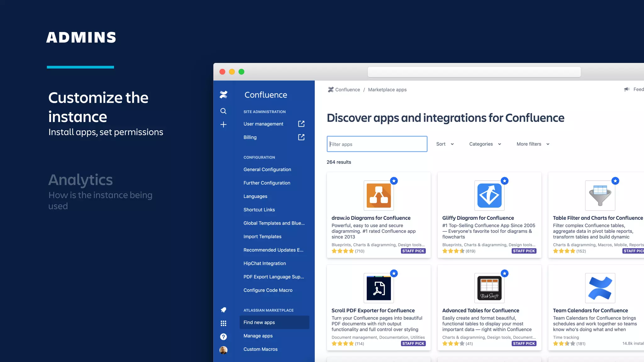Open PDF Export Language Support
This screenshot has width=644, height=362.
(274, 277)
